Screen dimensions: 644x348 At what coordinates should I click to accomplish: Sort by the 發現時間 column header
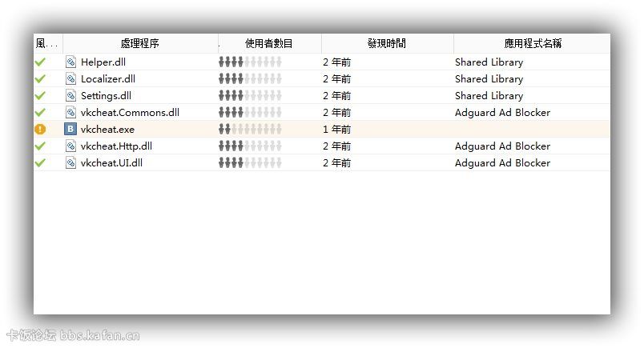[388, 43]
